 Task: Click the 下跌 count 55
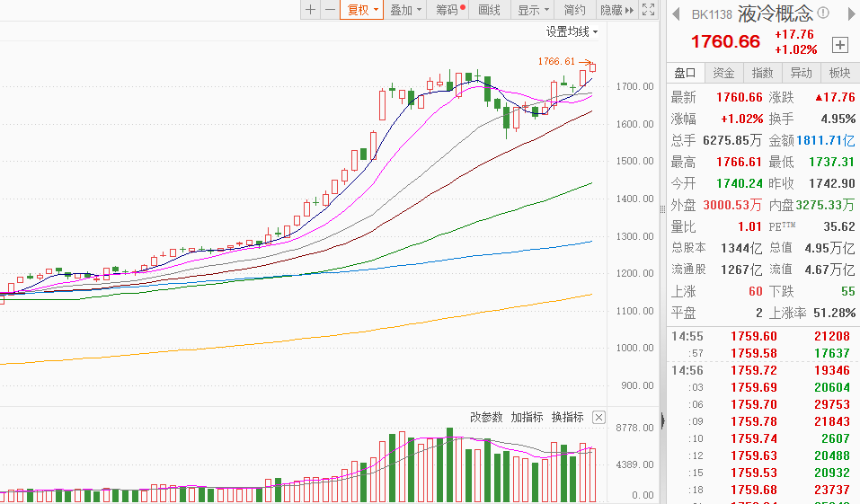click(848, 291)
